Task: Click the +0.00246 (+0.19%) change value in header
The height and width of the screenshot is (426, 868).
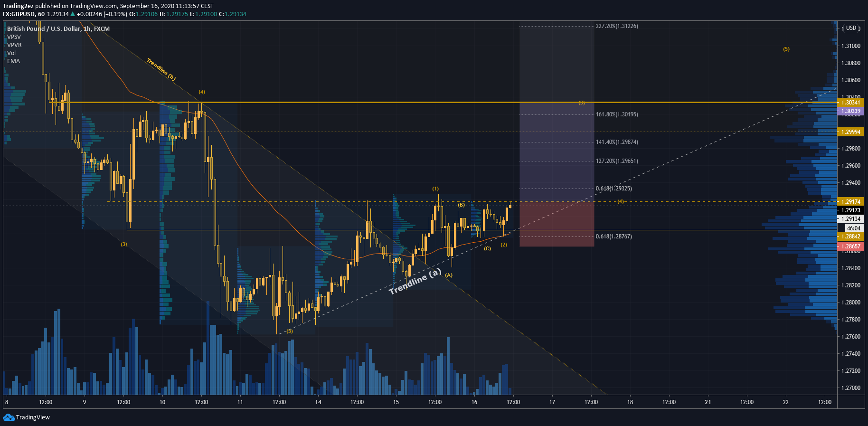Action: 102,14
